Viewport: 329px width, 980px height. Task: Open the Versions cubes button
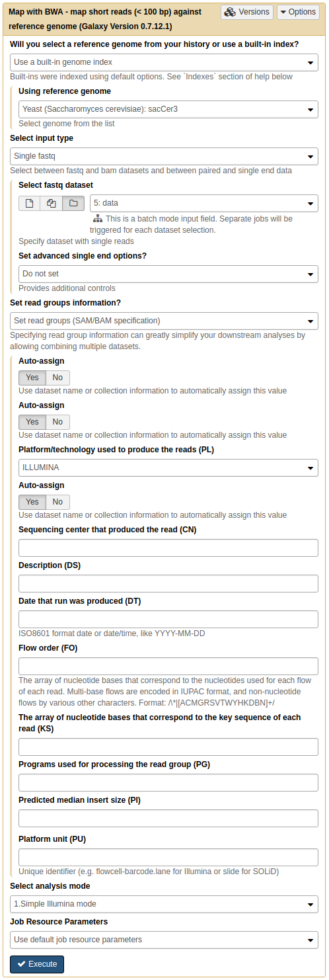(x=246, y=12)
